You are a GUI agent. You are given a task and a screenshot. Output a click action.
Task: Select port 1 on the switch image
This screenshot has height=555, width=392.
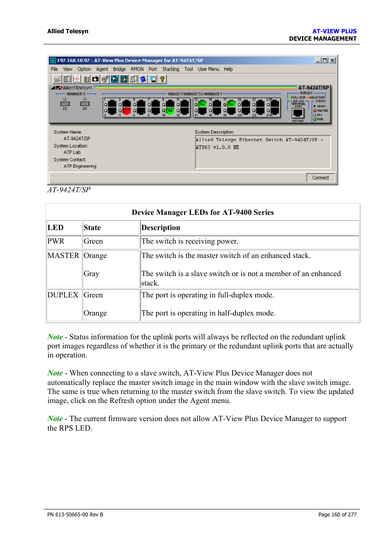[x=112, y=104]
